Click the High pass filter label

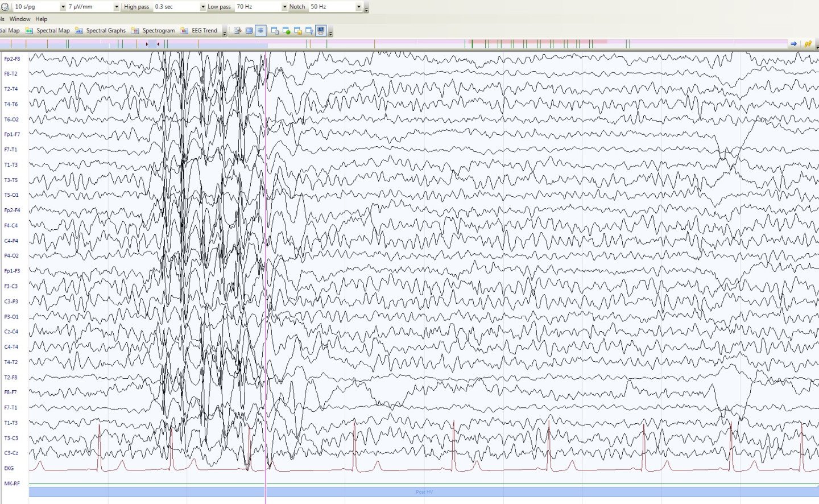tap(136, 7)
